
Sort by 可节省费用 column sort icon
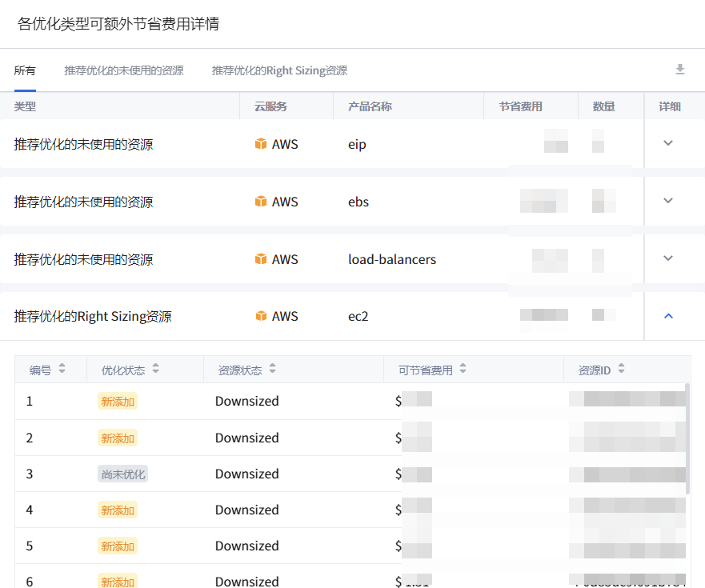(x=463, y=370)
